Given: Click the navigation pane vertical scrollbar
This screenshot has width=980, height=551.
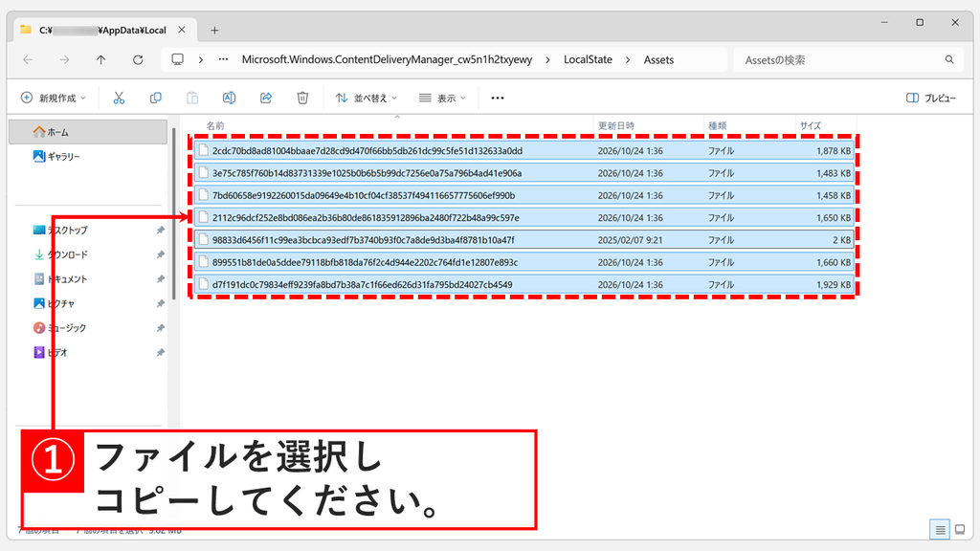Looking at the screenshot, I should (173, 212).
